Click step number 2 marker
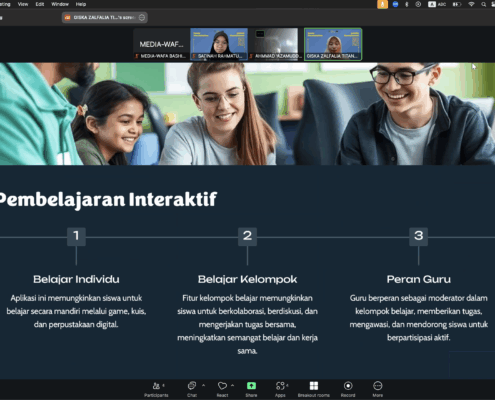 click(247, 236)
